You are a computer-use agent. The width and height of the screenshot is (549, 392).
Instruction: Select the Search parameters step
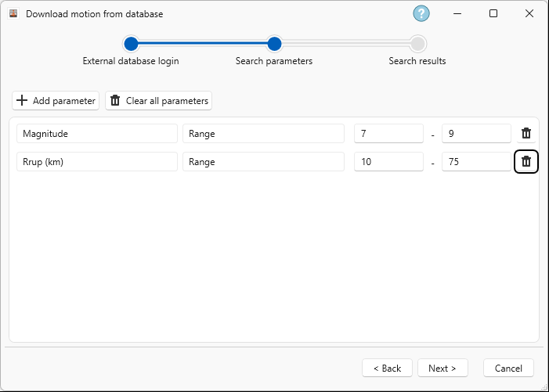click(x=274, y=61)
